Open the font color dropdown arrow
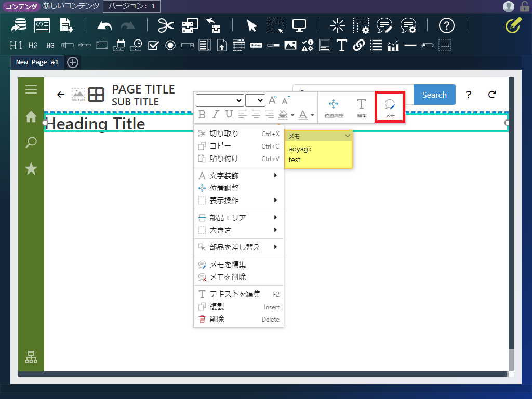532x399 pixels. click(312, 115)
